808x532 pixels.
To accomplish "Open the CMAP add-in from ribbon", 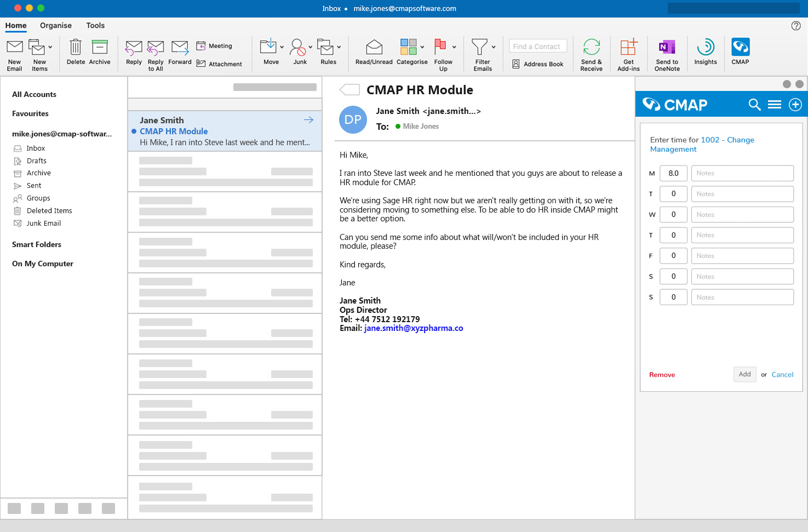I will coord(740,48).
